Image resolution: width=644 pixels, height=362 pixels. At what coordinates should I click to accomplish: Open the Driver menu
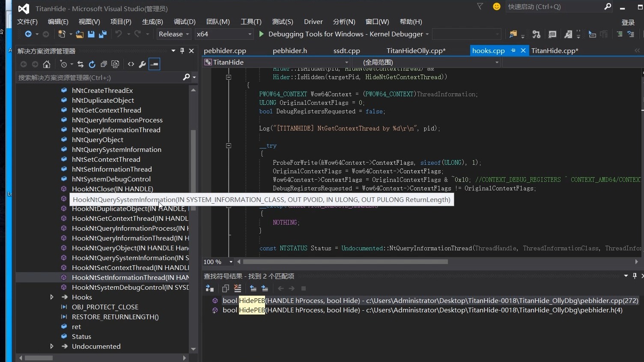[313, 22]
